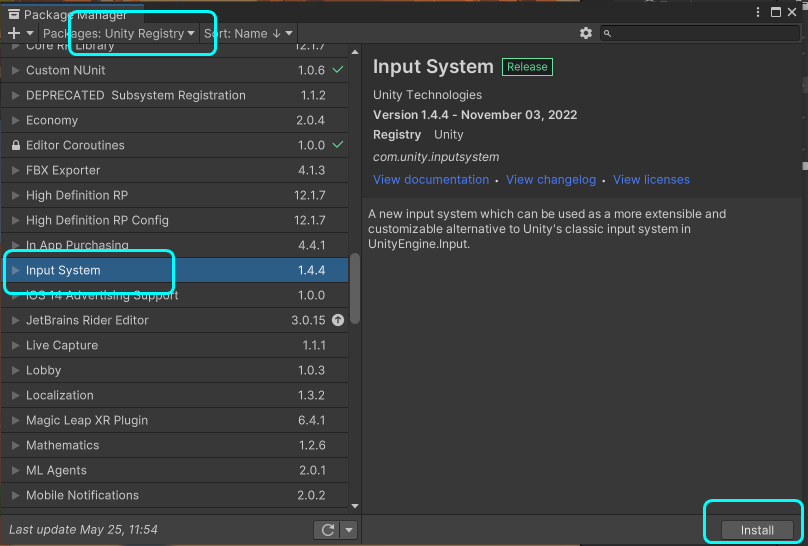Click the package search field
808x546 pixels.
(x=700, y=33)
